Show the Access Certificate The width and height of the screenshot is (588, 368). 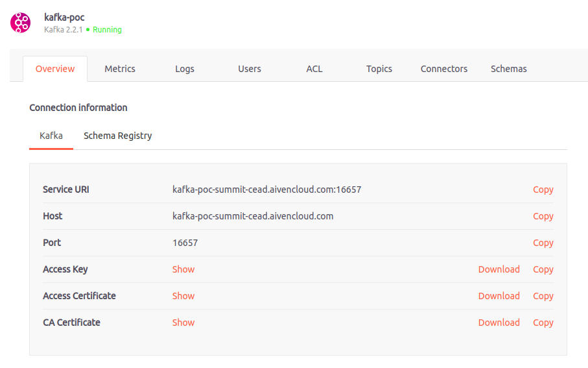click(183, 296)
